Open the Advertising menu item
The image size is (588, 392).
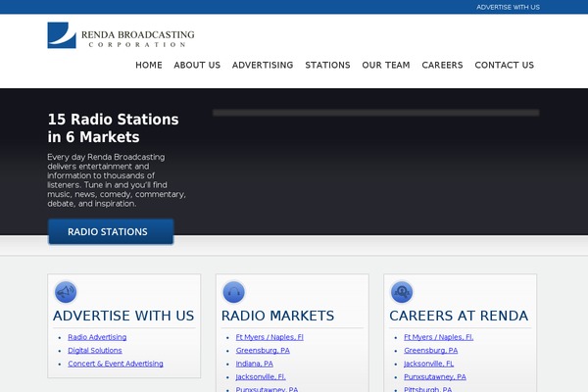(263, 65)
